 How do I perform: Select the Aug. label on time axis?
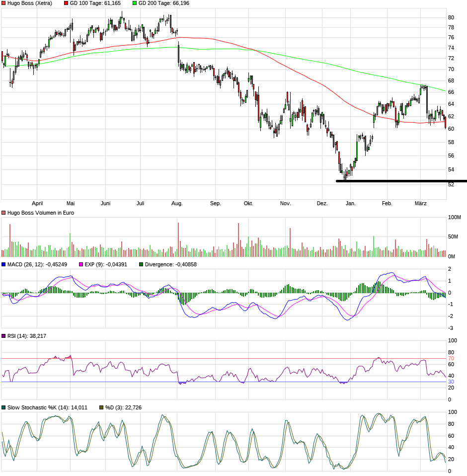pos(177,203)
